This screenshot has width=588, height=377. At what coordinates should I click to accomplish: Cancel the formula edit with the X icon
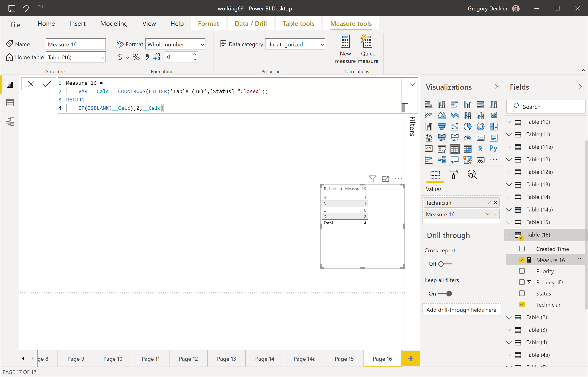tap(31, 84)
